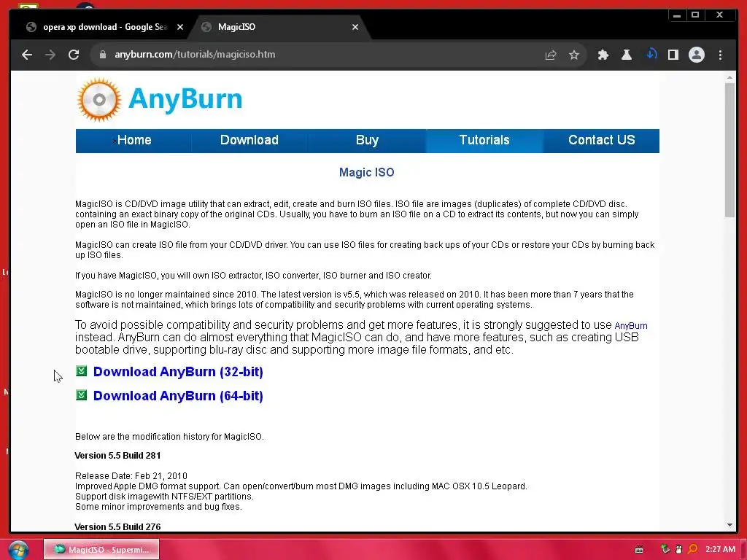Close the MagicISO browser tab
Image resolution: width=747 pixels, height=560 pixels.
tap(355, 27)
